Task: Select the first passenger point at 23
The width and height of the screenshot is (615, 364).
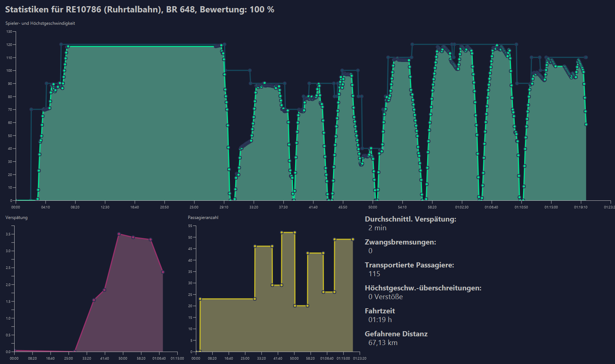Action: [200, 299]
